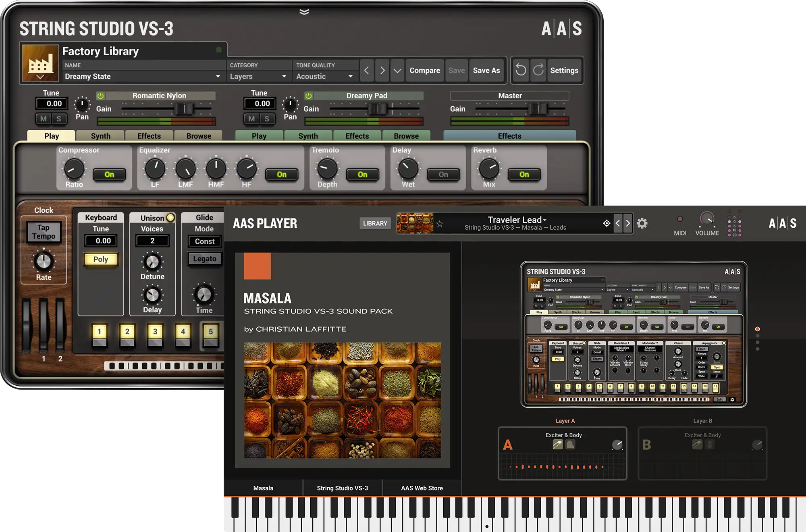Click the Compare button
Image resolution: width=806 pixels, height=532 pixels.
pyautogui.click(x=425, y=71)
